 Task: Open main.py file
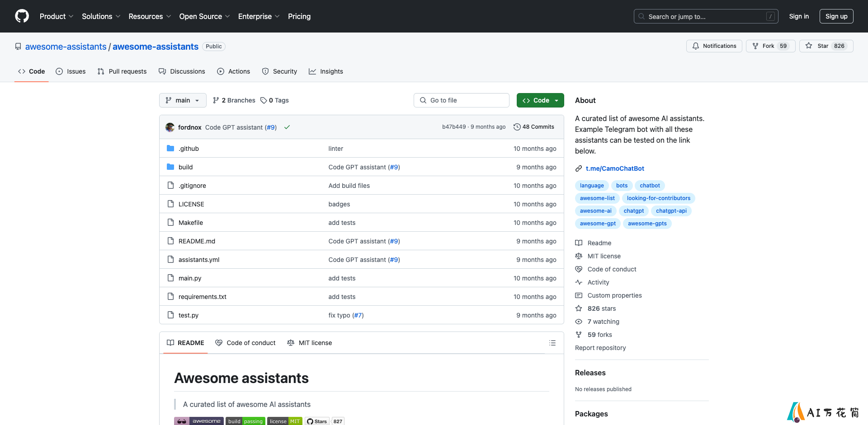pos(190,278)
